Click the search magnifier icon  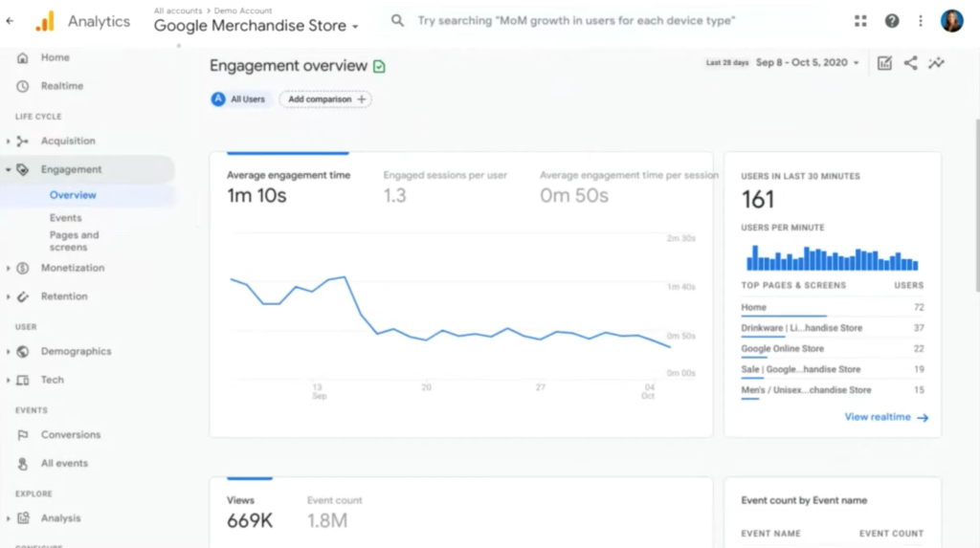click(x=397, y=21)
